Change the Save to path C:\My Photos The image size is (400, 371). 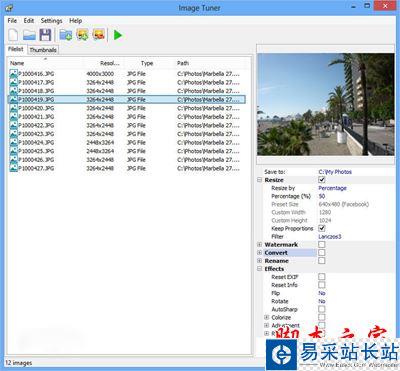pos(335,172)
